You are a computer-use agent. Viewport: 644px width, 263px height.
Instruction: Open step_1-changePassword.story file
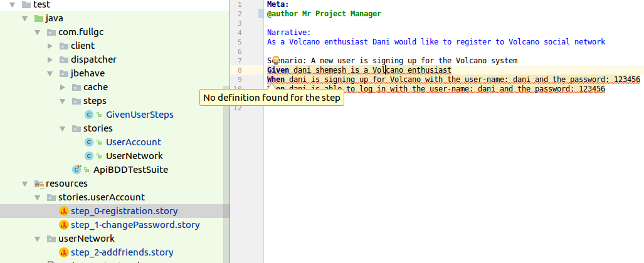135,225
